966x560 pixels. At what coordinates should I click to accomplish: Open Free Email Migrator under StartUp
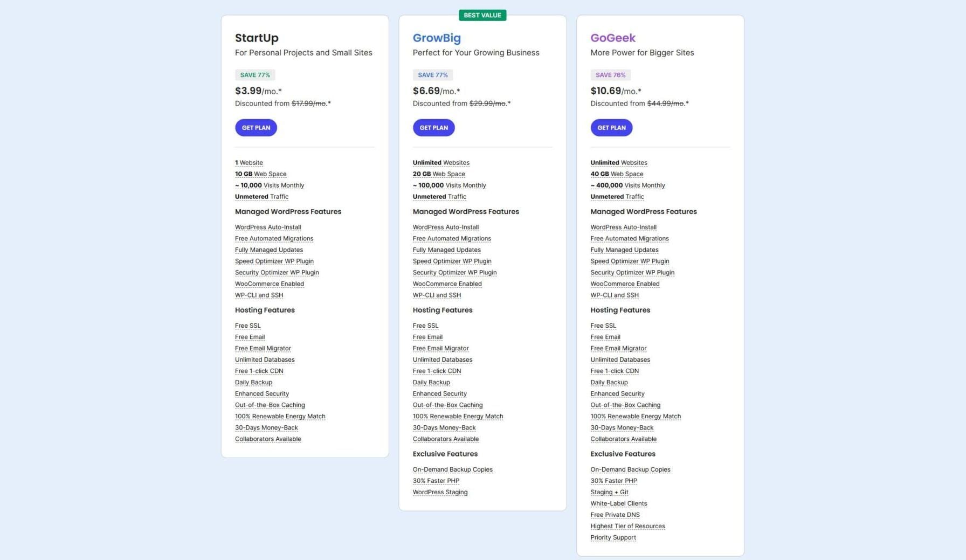tap(263, 348)
